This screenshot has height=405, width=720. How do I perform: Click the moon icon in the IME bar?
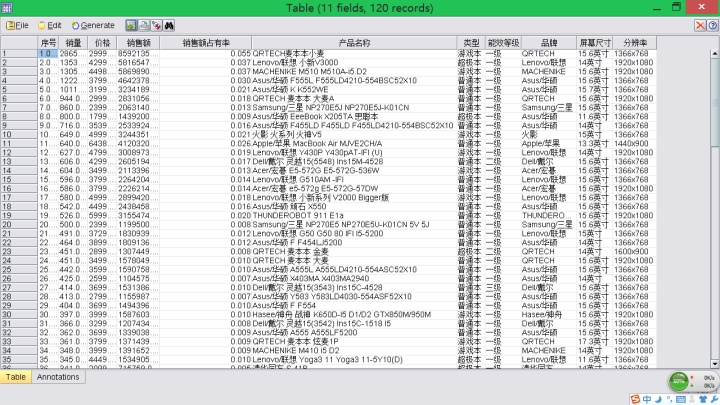coord(658,399)
